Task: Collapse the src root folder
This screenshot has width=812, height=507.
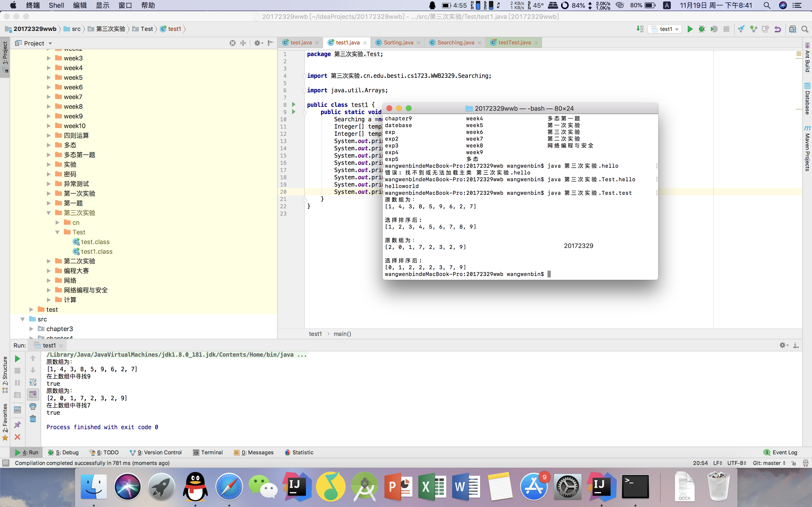Action: coord(22,319)
